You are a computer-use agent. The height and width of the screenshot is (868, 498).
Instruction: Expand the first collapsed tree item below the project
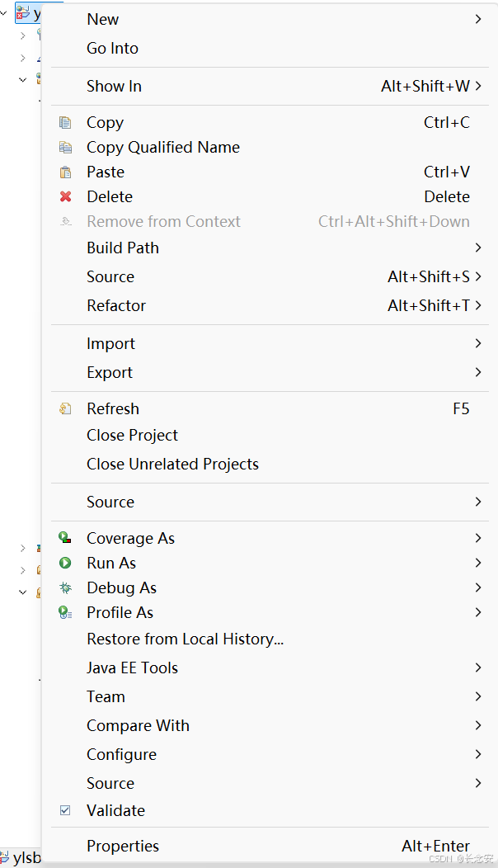point(22,35)
